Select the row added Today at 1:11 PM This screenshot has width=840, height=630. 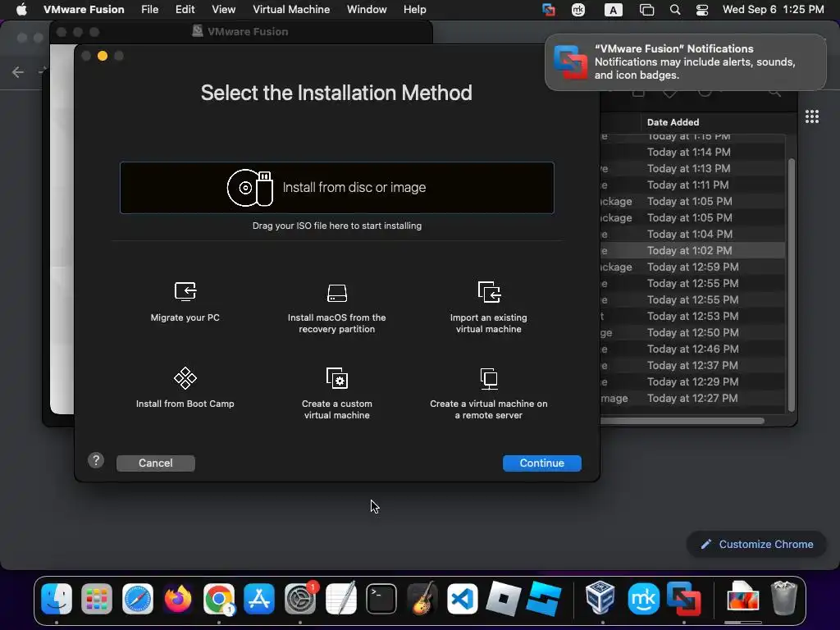pyautogui.click(x=692, y=185)
